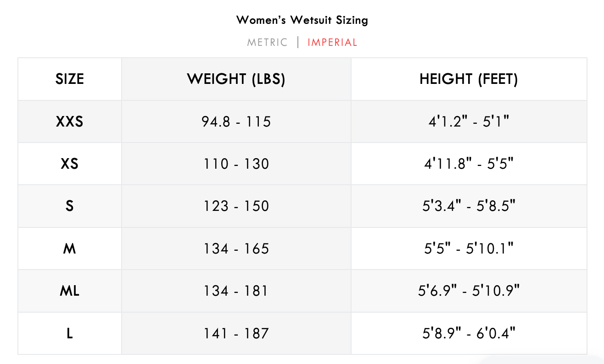Click the Women's Wetsuit Sizing title
The height and width of the screenshot is (364, 604).
pyautogui.click(x=302, y=20)
